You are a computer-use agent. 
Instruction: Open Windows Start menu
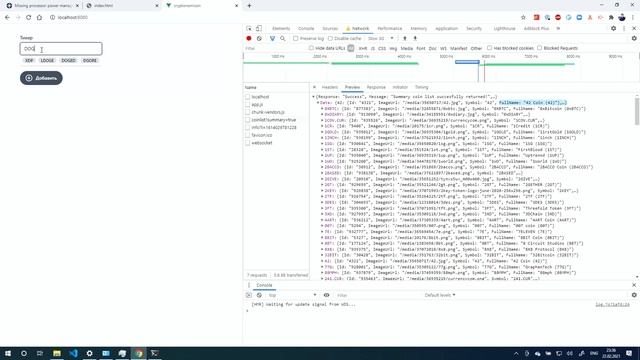point(8,353)
